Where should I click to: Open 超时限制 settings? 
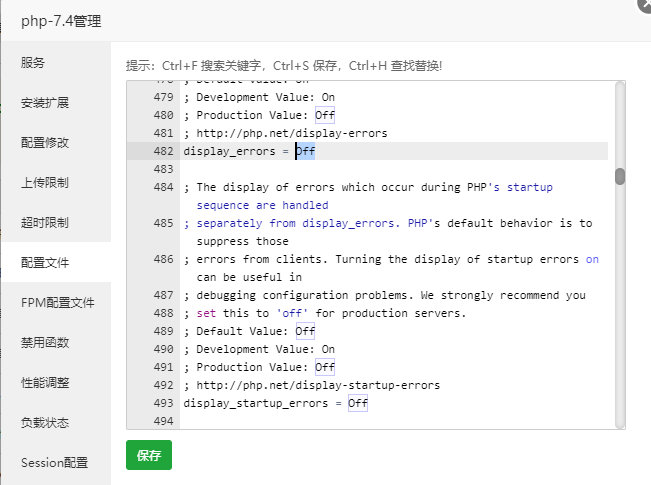point(45,223)
